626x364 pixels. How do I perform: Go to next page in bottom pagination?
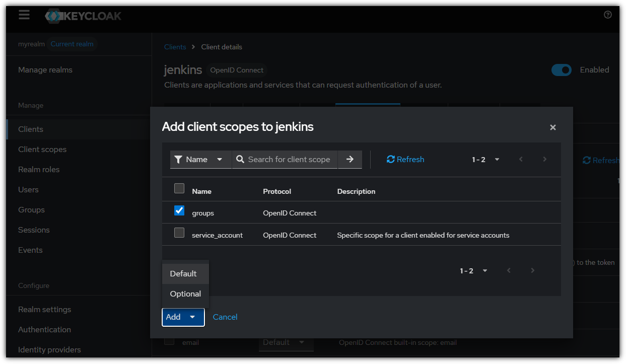532,271
